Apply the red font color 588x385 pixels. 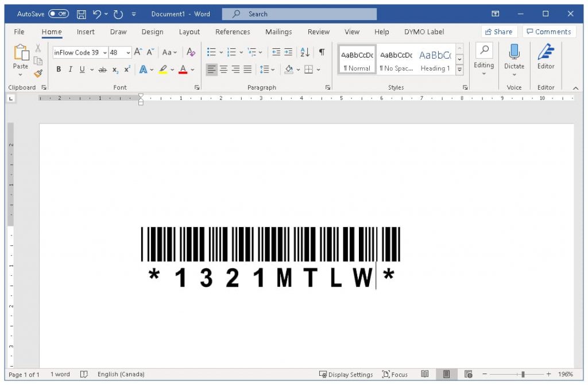[x=183, y=70]
